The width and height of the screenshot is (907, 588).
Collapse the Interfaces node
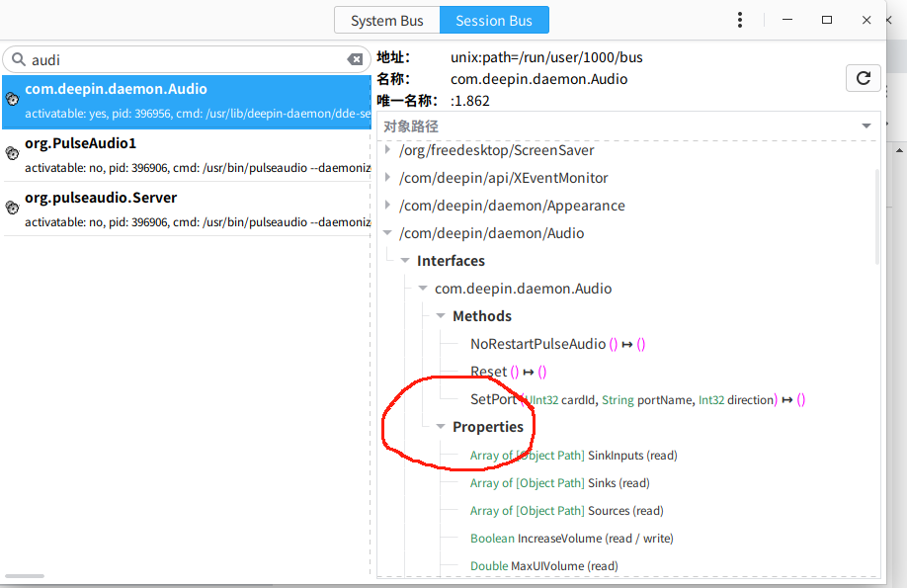tap(405, 261)
